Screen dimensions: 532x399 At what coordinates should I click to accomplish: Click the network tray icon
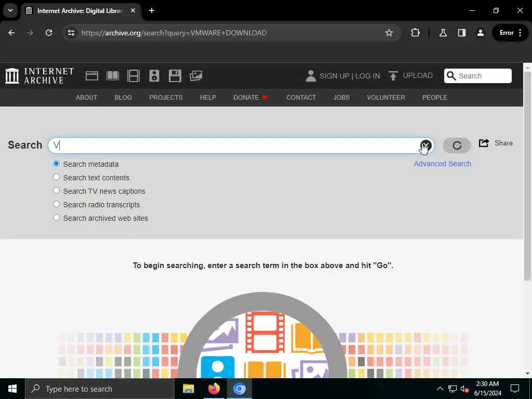click(453, 389)
